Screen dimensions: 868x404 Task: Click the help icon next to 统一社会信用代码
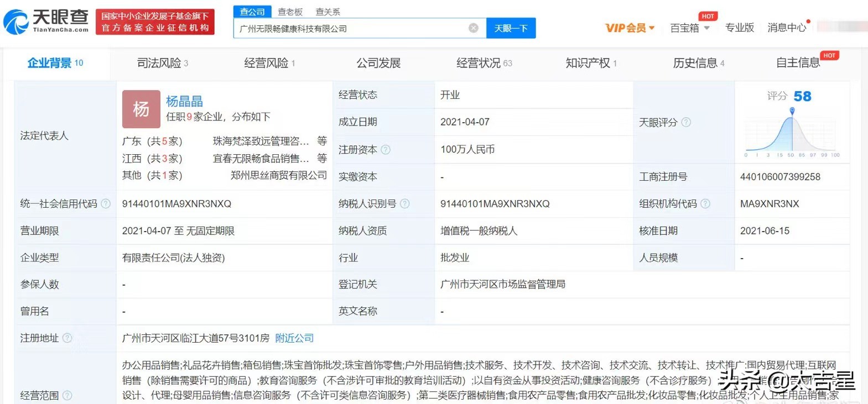tap(106, 204)
